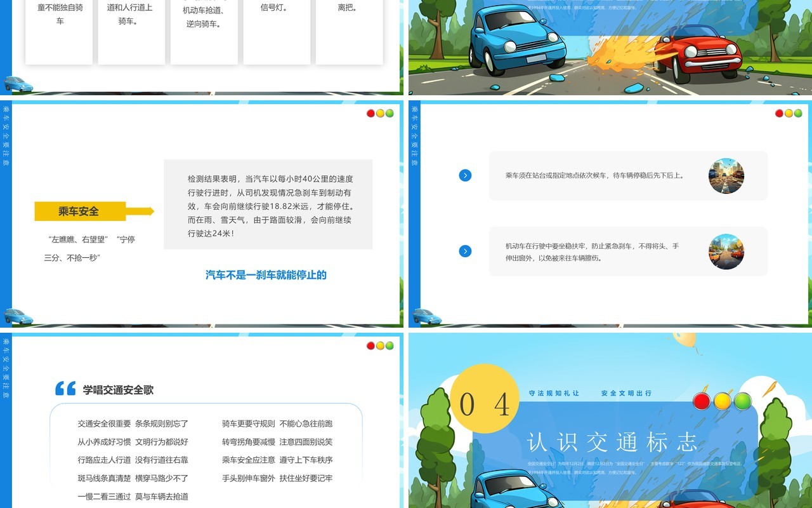The width and height of the screenshot is (812, 508).
Task: Click the paragraph starting "检测结果表明"
Action: (x=270, y=206)
